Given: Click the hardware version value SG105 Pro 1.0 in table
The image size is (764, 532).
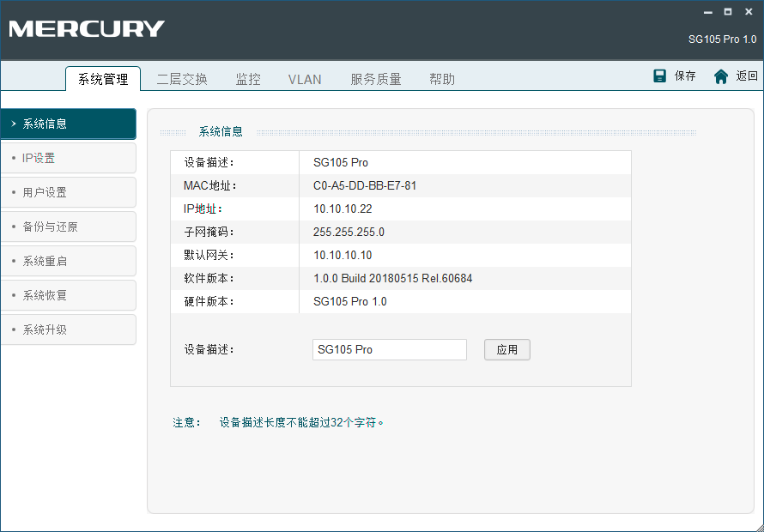Looking at the screenshot, I should point(350,301).
